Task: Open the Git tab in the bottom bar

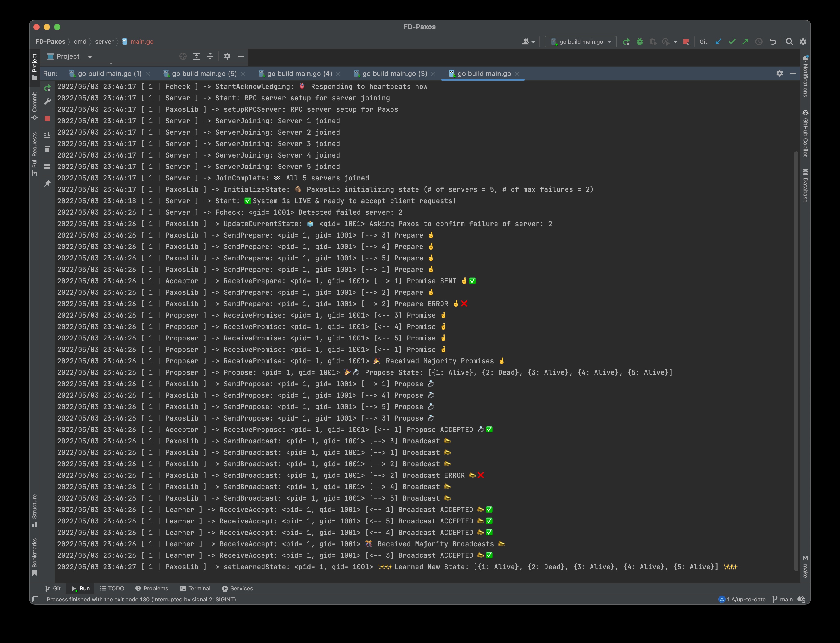Action: (53, 588)
